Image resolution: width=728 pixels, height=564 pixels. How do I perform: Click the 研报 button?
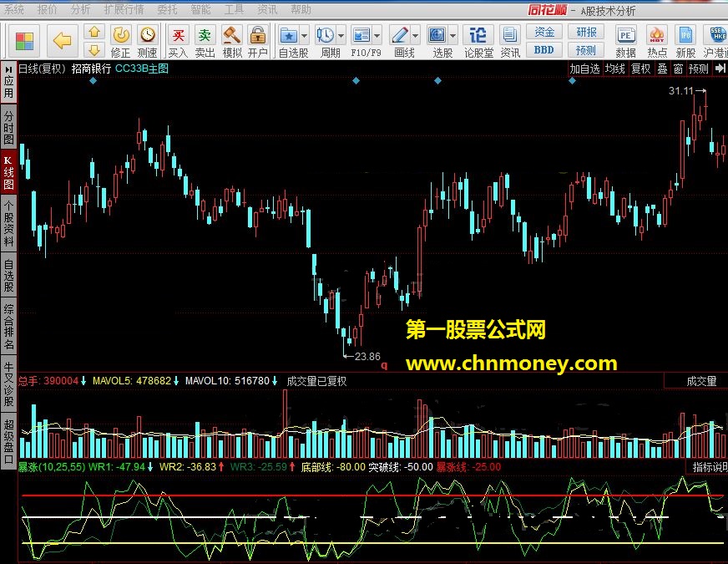point(586,32)
